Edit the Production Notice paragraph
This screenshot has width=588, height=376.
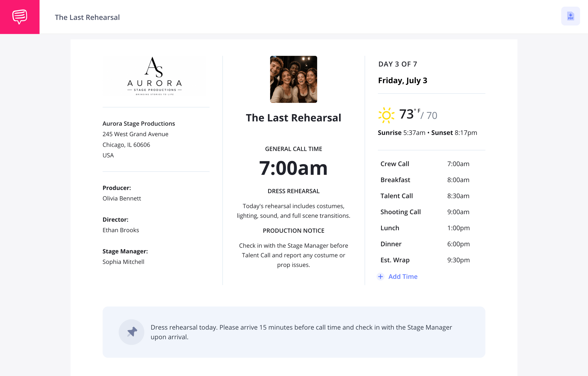point(294,255)
